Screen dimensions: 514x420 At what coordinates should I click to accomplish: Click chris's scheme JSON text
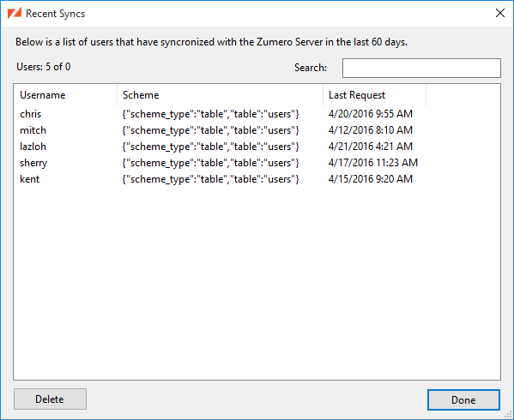[x=211, y=114]
